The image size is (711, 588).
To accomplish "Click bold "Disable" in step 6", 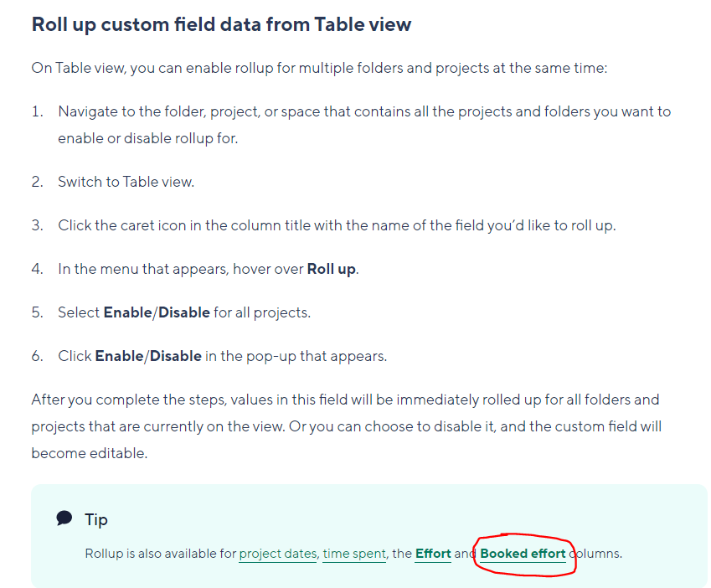I will point(176,356).
